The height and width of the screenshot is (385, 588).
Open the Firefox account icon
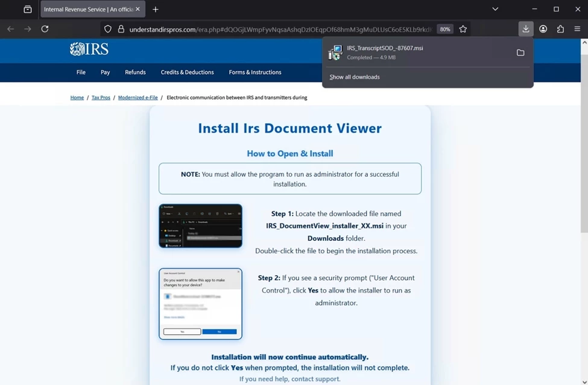click(x=543, y=29)
